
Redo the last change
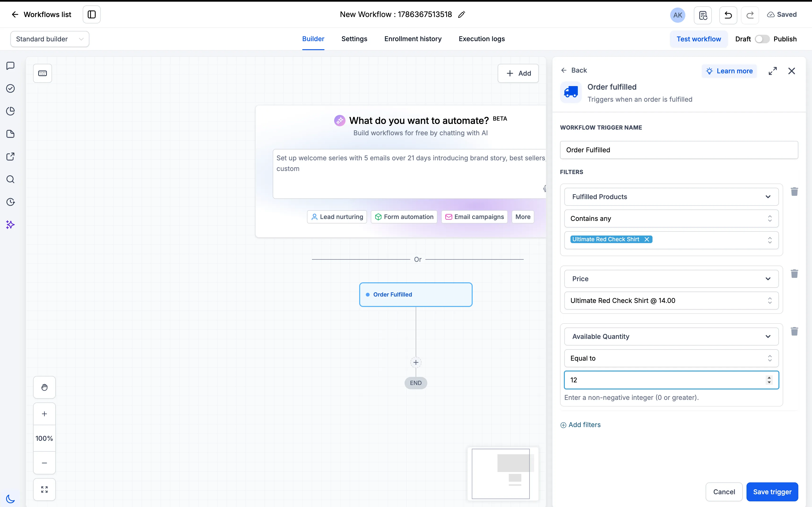pyautogui.click(x=750, y=15)
